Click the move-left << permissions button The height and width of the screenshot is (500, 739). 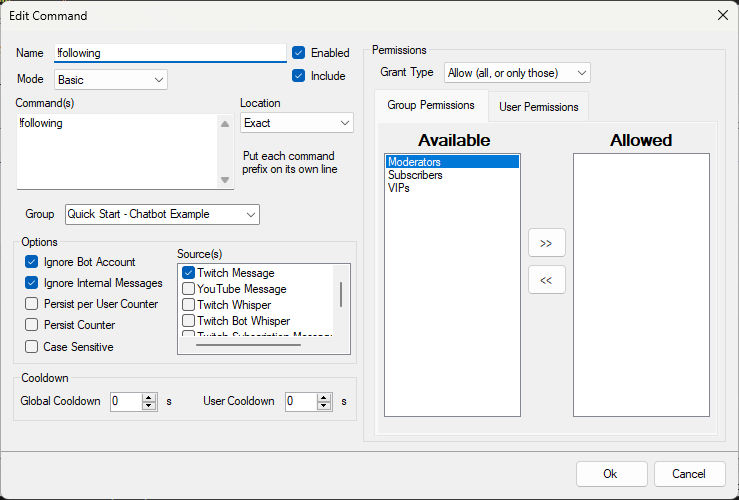click(546, 280)
